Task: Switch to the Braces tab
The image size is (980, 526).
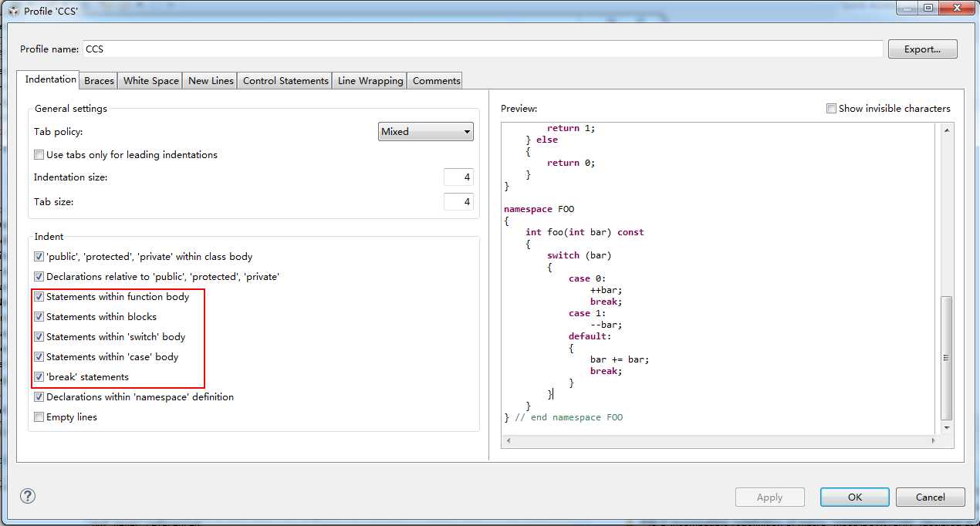Action: 99,80
